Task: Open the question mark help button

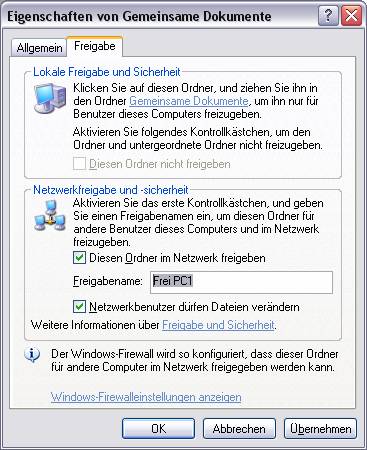Action: 328,15
